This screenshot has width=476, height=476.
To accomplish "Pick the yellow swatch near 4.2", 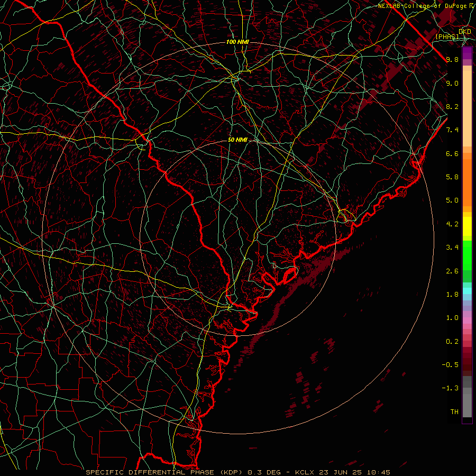I will [x=467, y=226].
